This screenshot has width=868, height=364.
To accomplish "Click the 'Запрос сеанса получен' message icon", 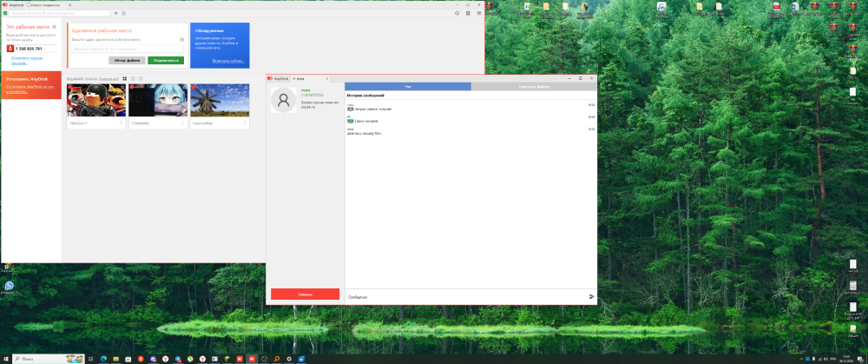I will pyautogui.click(x=350, y=109).
